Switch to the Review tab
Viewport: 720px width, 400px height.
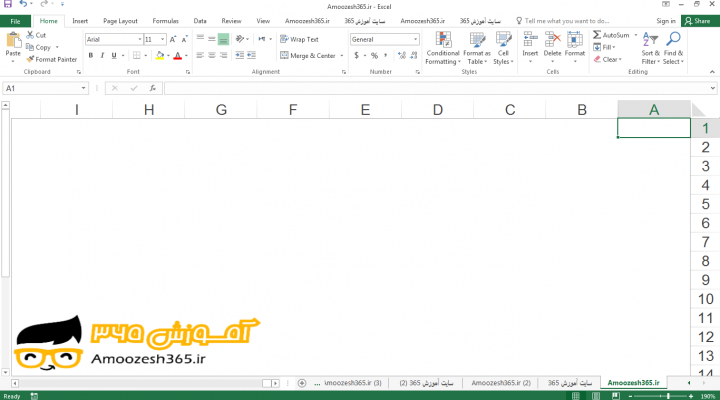pyautogui.click(x=231, y=21)
